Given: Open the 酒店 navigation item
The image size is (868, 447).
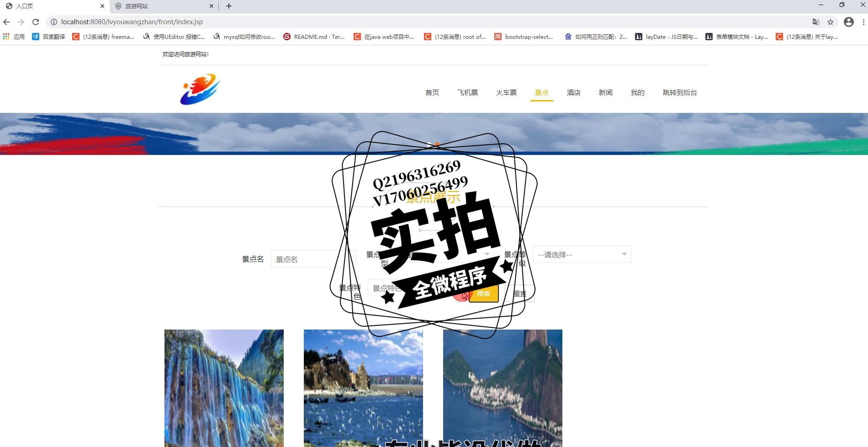Looking at the screenshot, I should tap(574, 93).
